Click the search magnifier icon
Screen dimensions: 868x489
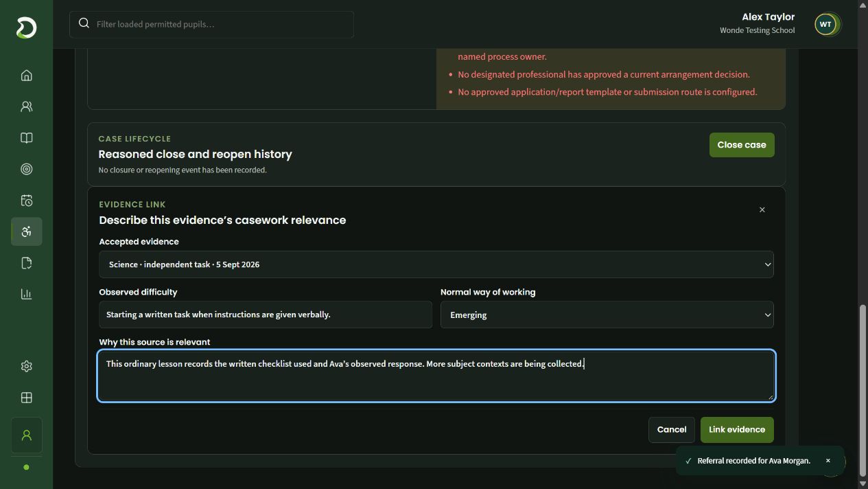84,23
